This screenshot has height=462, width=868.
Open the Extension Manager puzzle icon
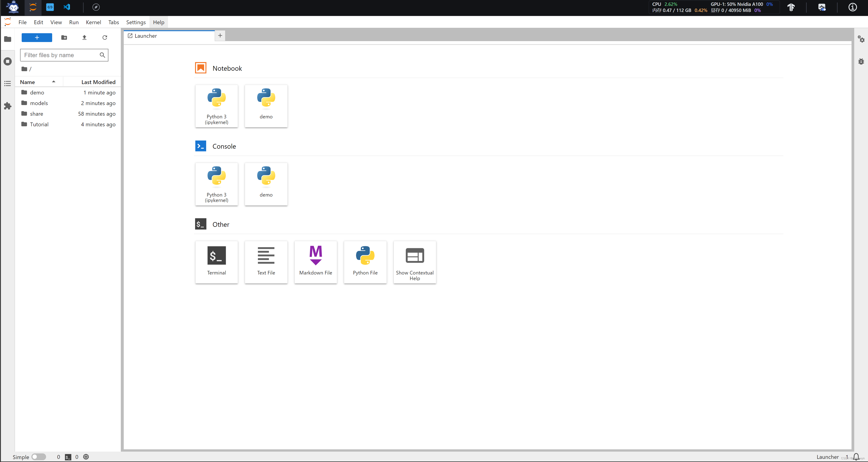7,106
